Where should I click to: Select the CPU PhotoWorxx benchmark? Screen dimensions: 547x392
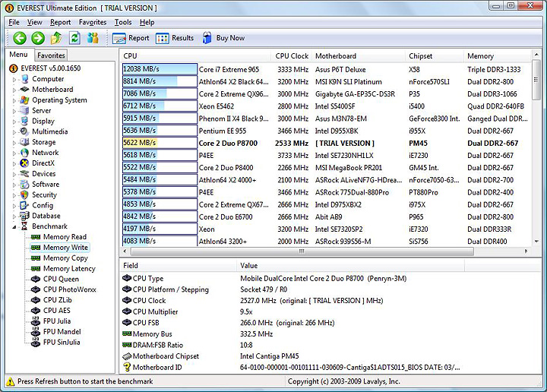(69, 289)
